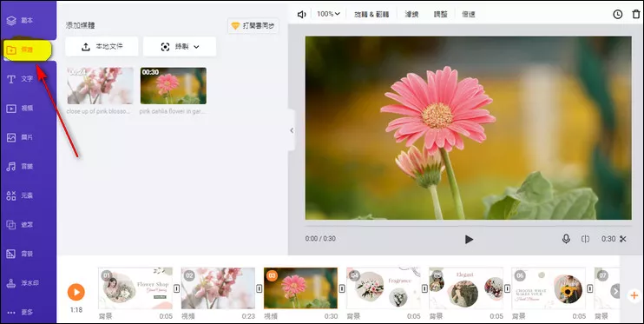Open the music tab with the note icon
This screenshot has height=324, width=644.
click(20, 167)
